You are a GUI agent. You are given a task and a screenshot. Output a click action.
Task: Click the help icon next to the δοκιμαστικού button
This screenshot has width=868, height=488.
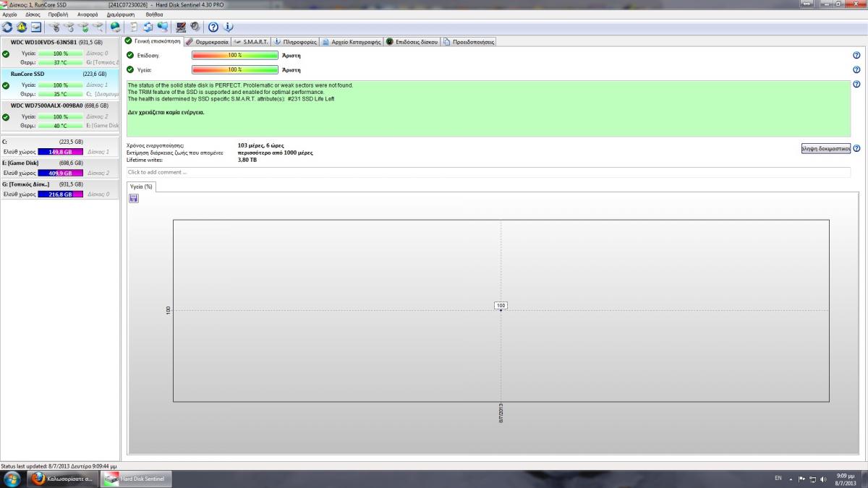[x=856, y=148]
